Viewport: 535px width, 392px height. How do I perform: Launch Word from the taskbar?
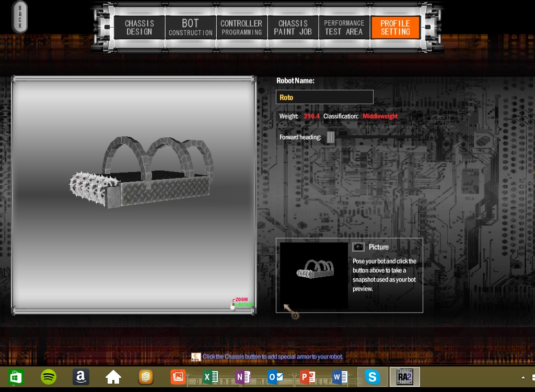[340, 377]
